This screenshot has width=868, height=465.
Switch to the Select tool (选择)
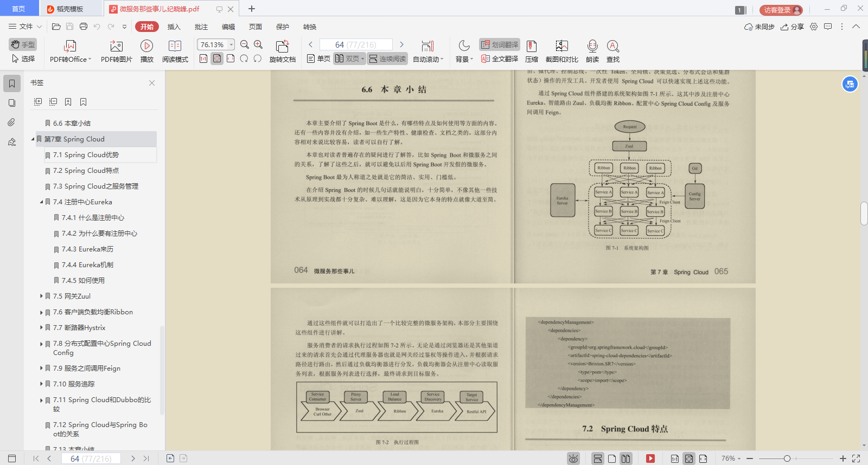pyautogui.click(x=23, y=59)
